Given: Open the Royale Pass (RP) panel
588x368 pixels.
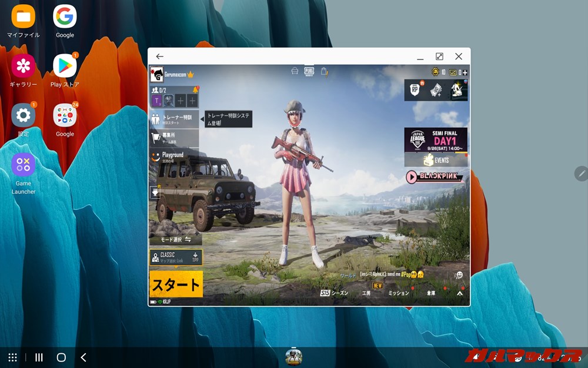Looking at the screenshot, I should pos(415,89).
